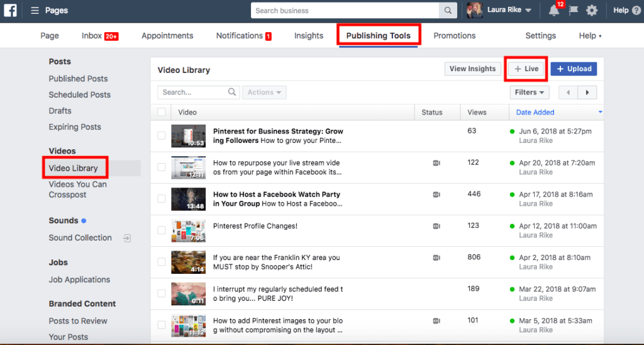The image size is (644, 345).
Task: Switch to the Insights tab
Action: 309,36
